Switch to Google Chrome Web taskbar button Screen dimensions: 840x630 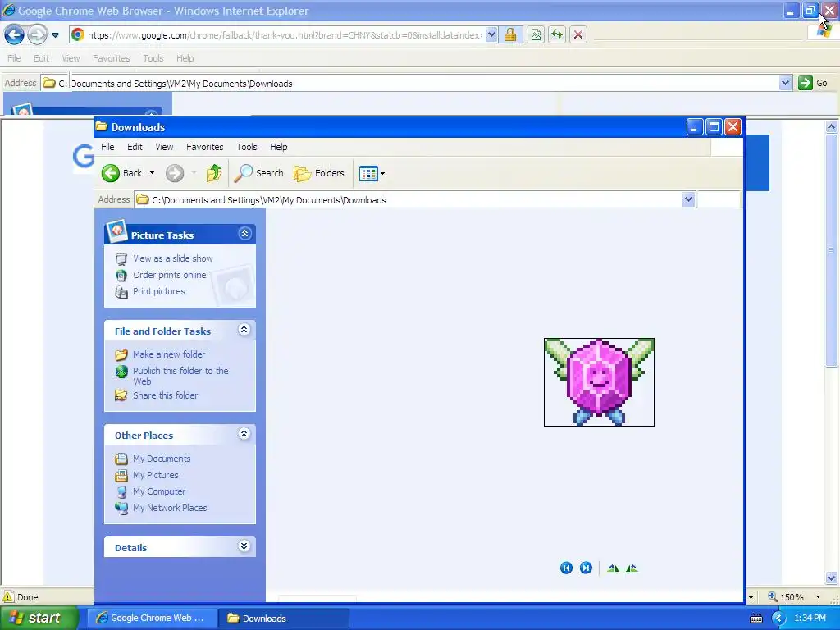[x=152, y=619]
